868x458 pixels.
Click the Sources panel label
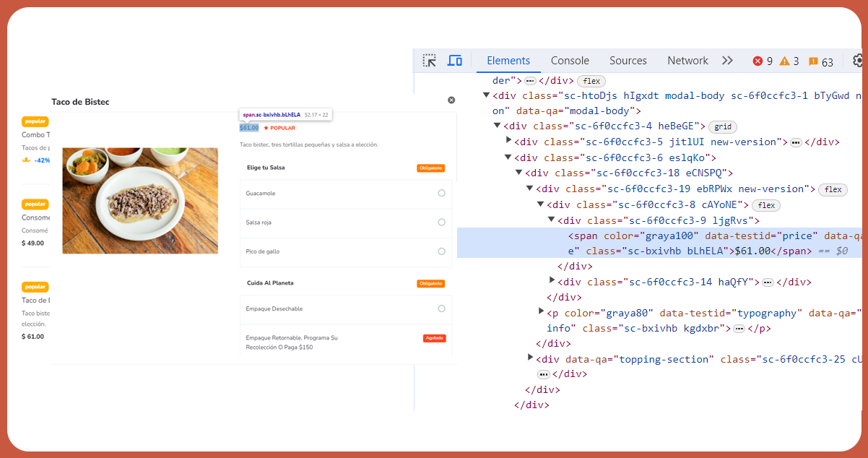[x=628, y=61]
